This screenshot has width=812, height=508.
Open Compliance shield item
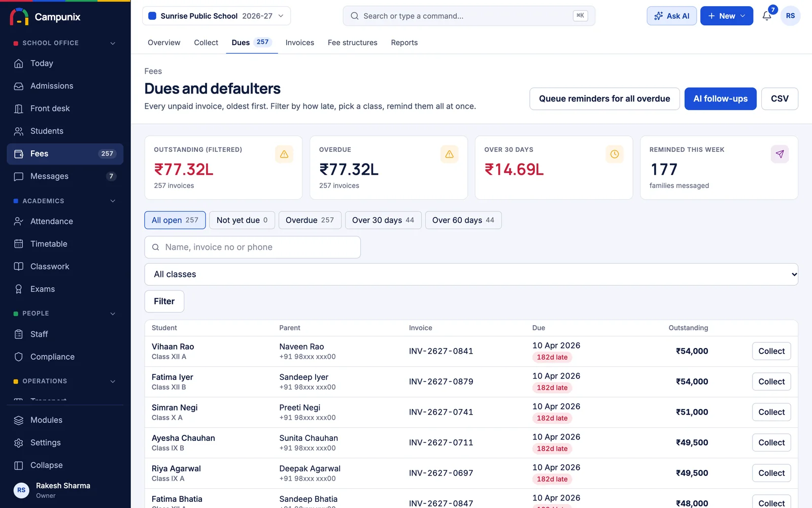65,357
